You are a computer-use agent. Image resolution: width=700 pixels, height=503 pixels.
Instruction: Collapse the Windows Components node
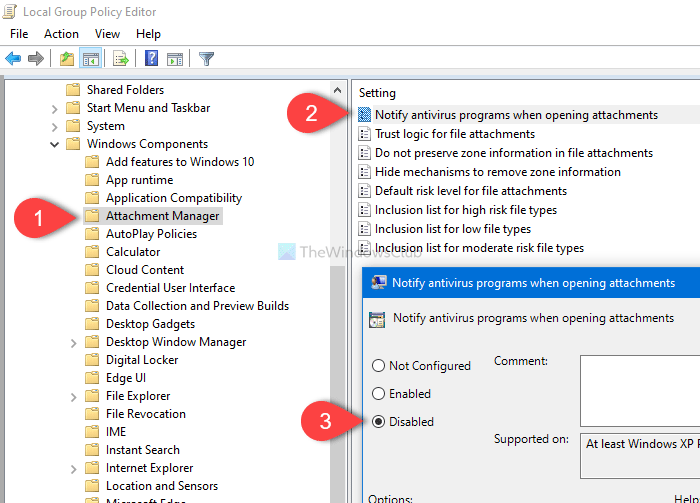[x=54, y=144]
